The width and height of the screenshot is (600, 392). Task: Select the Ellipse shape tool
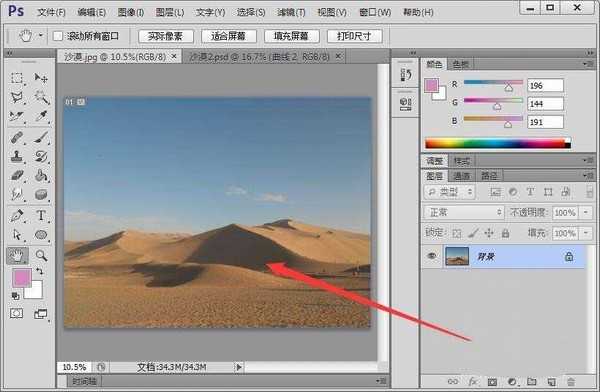point(41,235)
